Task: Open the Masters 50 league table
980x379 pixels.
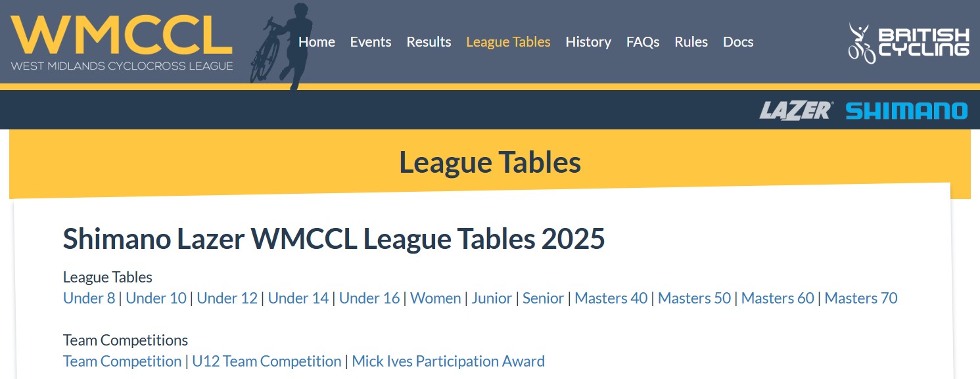Action: [694, 298]
